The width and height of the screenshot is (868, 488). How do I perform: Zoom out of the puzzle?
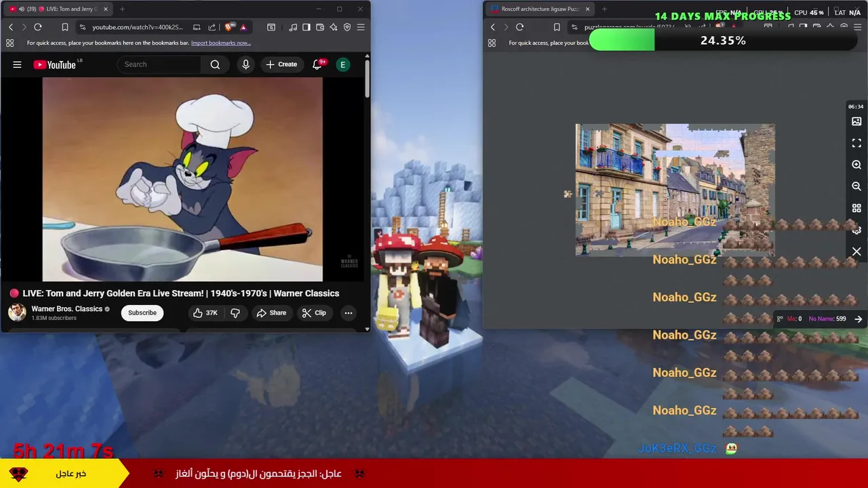856,186
